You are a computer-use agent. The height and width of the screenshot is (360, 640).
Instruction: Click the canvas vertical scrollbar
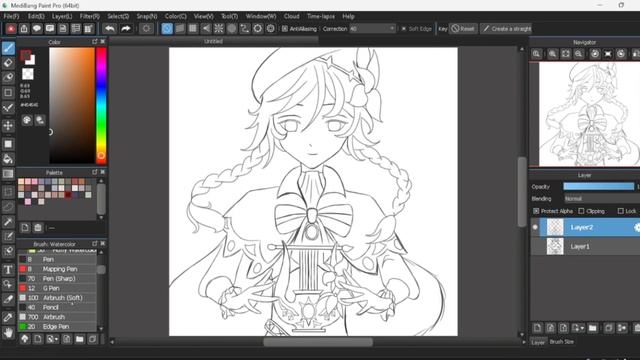[x=522, y=192]
